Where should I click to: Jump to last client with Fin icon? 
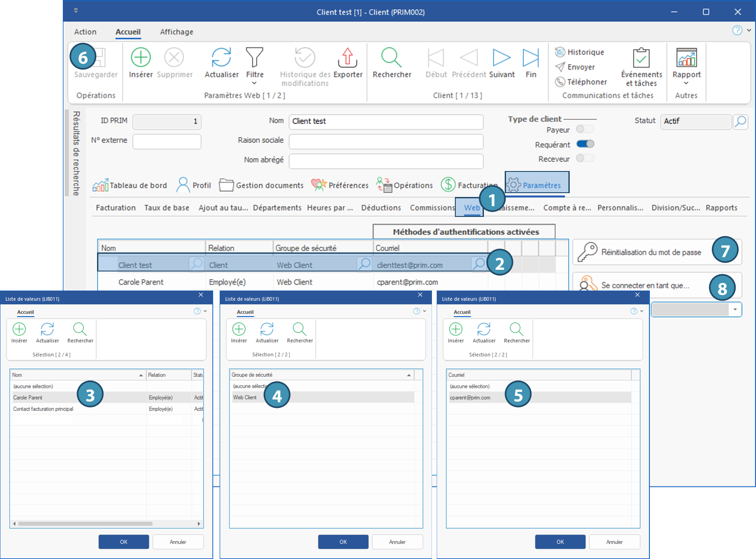[x=531, y=58]
